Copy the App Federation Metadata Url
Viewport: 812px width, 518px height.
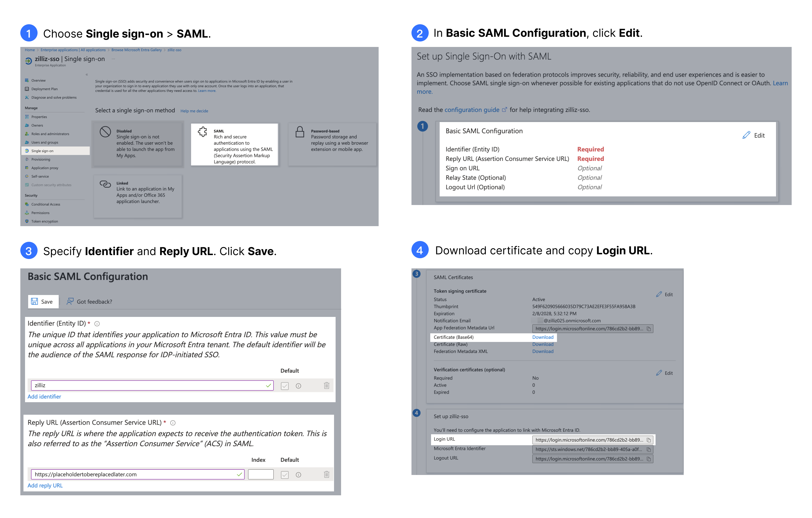point(649,329)
